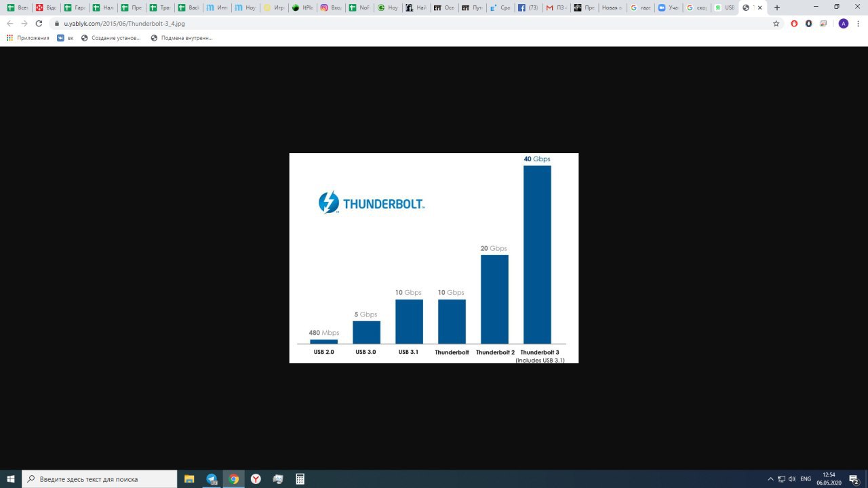The width and height of the screenshot is (868, 488).
Task: Open Telegram from the taskbar
Action: point(212,479)
